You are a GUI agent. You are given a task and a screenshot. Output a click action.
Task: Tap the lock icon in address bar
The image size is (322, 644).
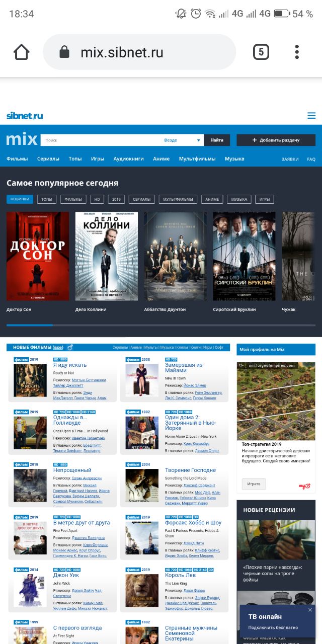click(64, 52)
